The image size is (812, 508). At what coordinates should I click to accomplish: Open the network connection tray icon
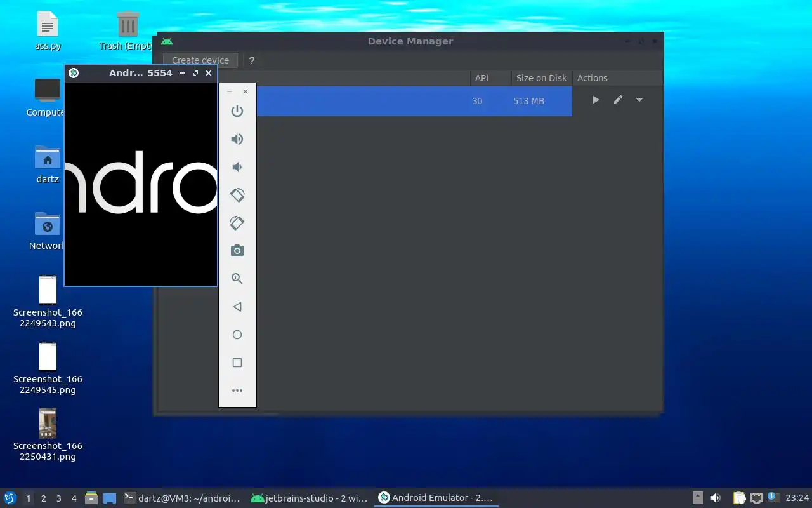[757, 498]
